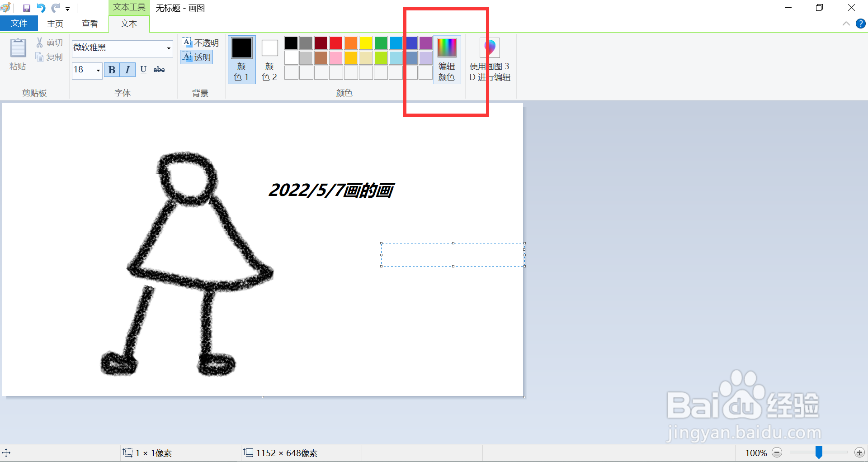Screen dimensions: 868x462
Task: Apply underline to the text
Action: pos(143,70)
